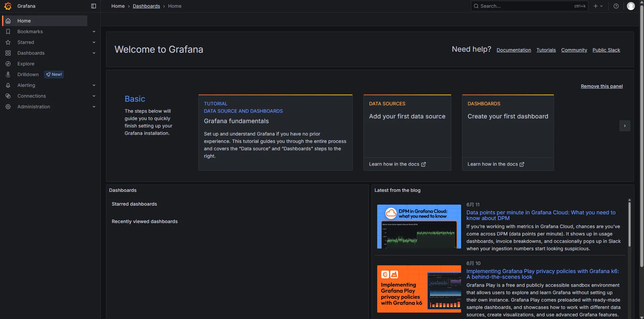This screenshot has height=319, width=644.
Task: Open Bookmarks menu item
Action: (30, 32)
